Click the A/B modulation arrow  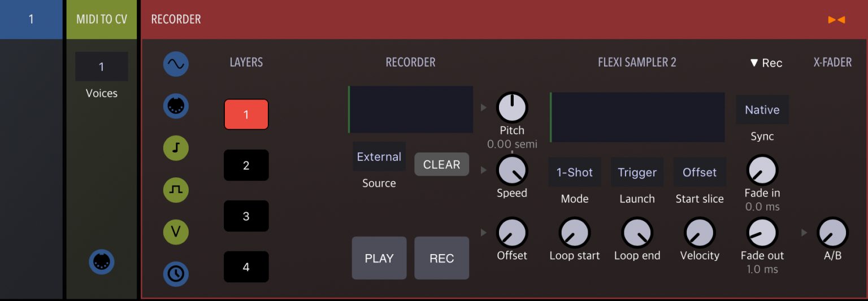click(x=804, y=232)
